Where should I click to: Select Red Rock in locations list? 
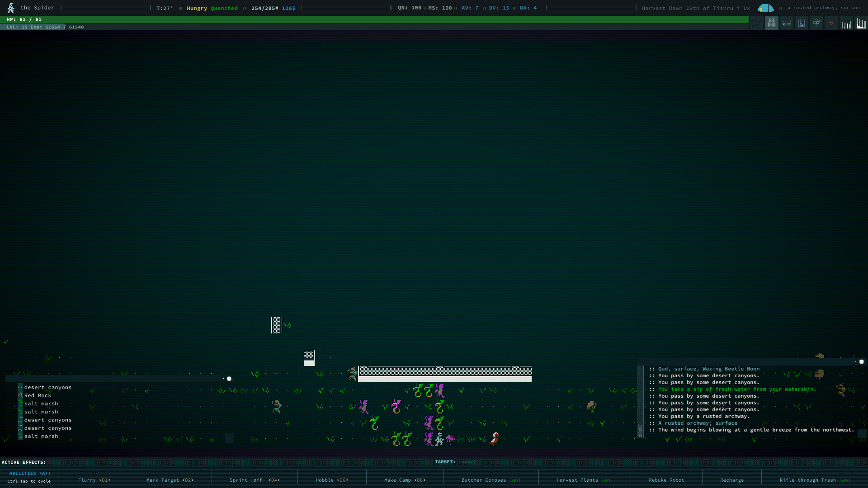(x=38, y=395)
